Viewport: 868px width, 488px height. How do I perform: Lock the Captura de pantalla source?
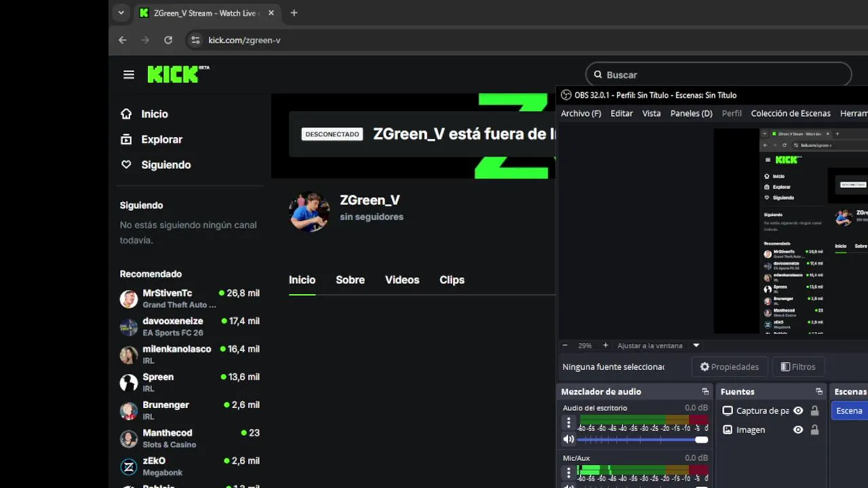pos(814,411)
